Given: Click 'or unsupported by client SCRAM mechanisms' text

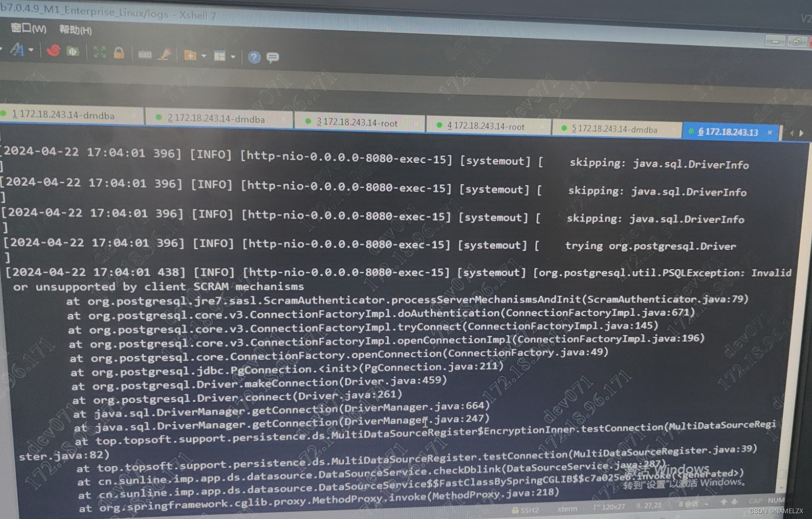Looking at the screenshot, I should (158, 286).
